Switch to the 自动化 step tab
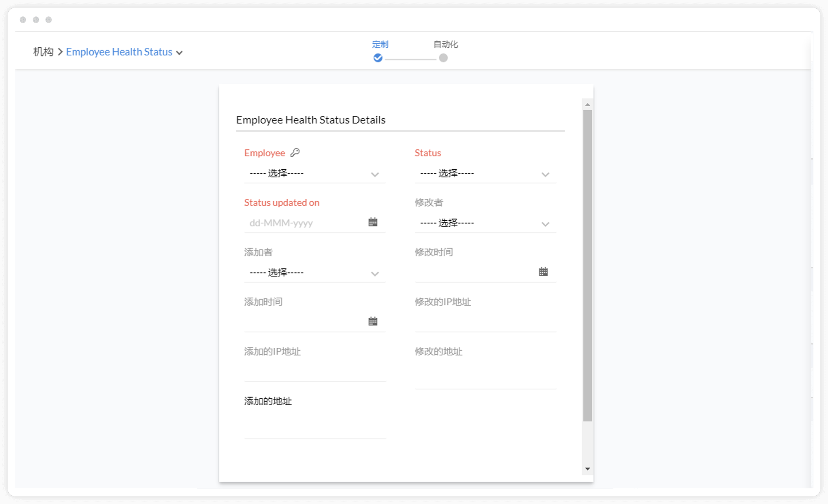Screen dimensions: 828x504 pos(445,44)
